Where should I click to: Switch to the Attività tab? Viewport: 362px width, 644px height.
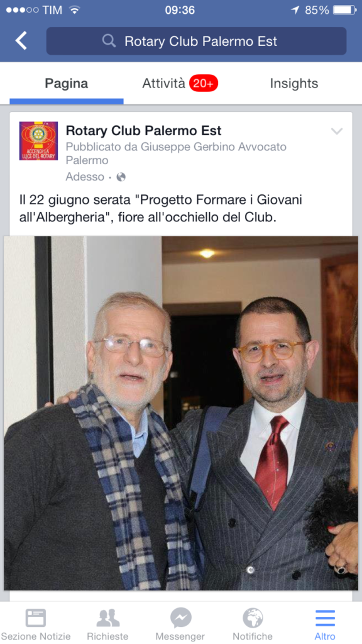point(164,84)
